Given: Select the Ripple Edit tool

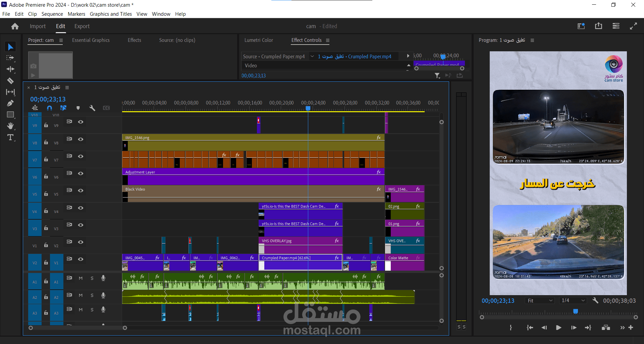Looking at the screenshot, I should 10,69.
